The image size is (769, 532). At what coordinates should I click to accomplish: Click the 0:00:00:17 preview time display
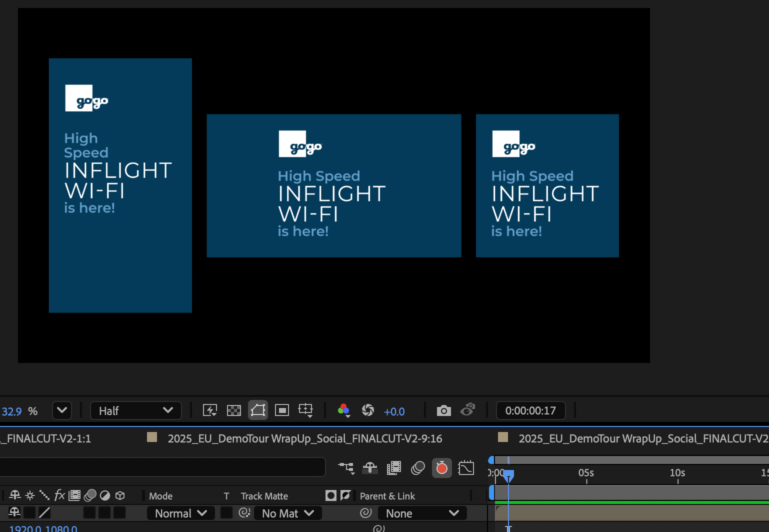530,410
